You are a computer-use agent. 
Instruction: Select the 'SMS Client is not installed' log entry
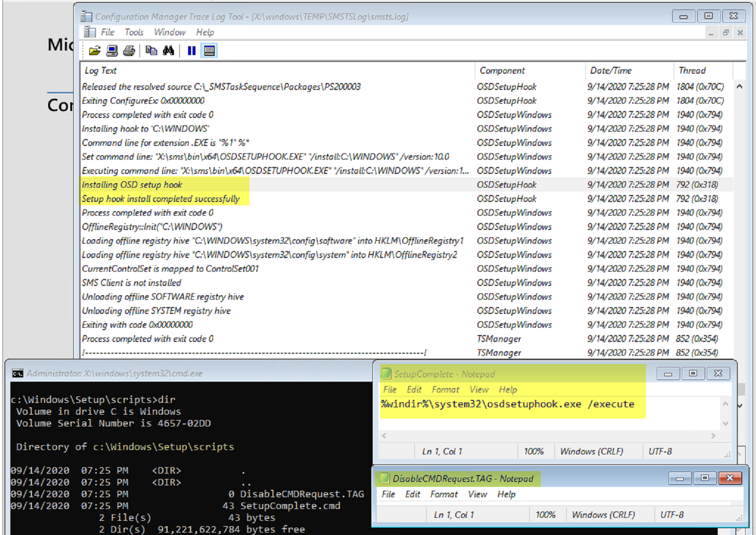131,283
